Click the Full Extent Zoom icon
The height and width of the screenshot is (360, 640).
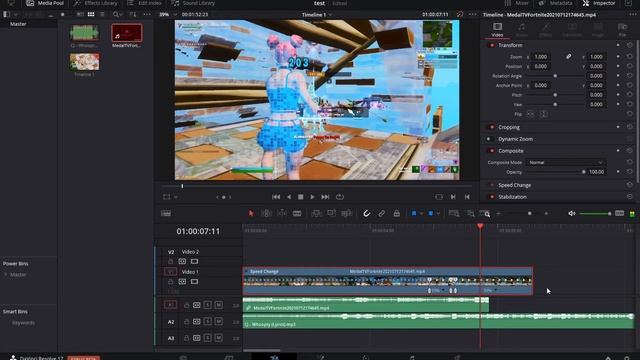point(453,213)
